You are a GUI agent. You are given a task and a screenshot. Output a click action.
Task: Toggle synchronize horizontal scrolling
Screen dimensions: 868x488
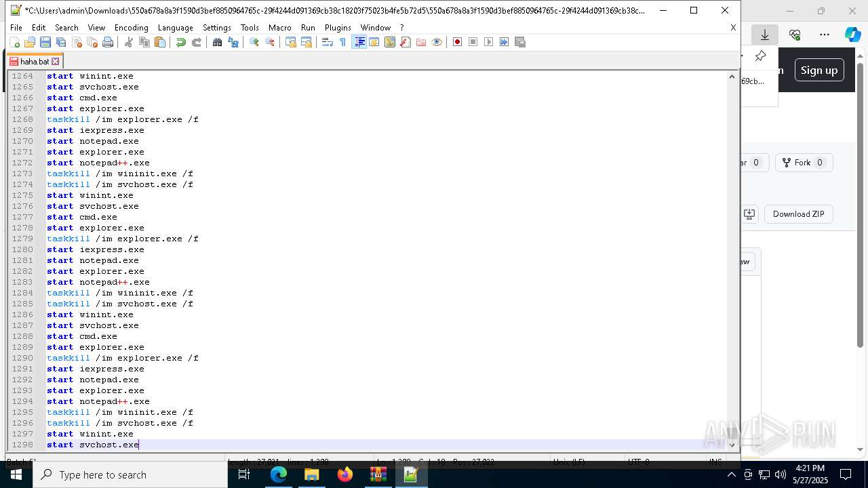coord(307,42)
